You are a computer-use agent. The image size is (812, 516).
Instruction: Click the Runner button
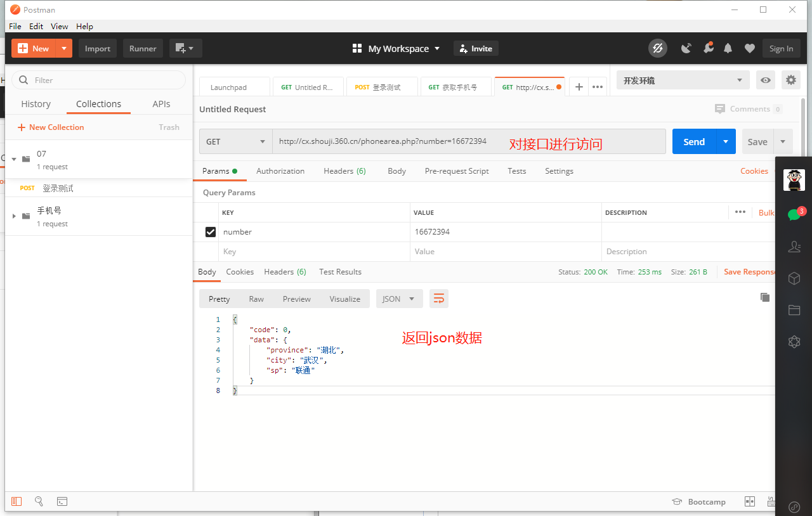pyautogui.click(x=143, y=48)
